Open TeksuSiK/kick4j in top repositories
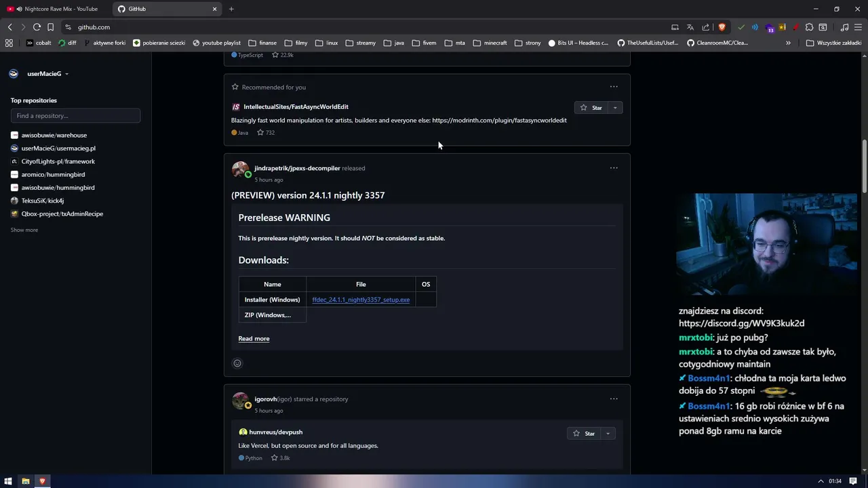This screenshot has width=868, height=488. click(x=42, y=201)
